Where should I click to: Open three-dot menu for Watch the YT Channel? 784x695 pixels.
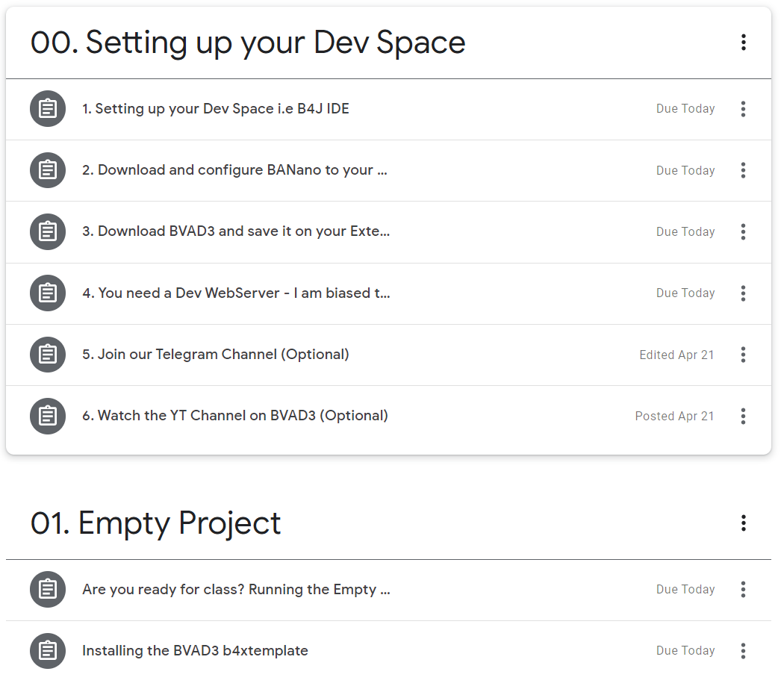pyautogui.click(x=743, y=416)
